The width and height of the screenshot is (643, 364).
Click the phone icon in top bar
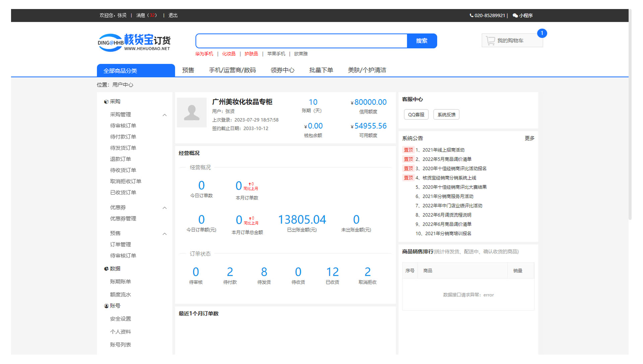[x=472, y=15]
